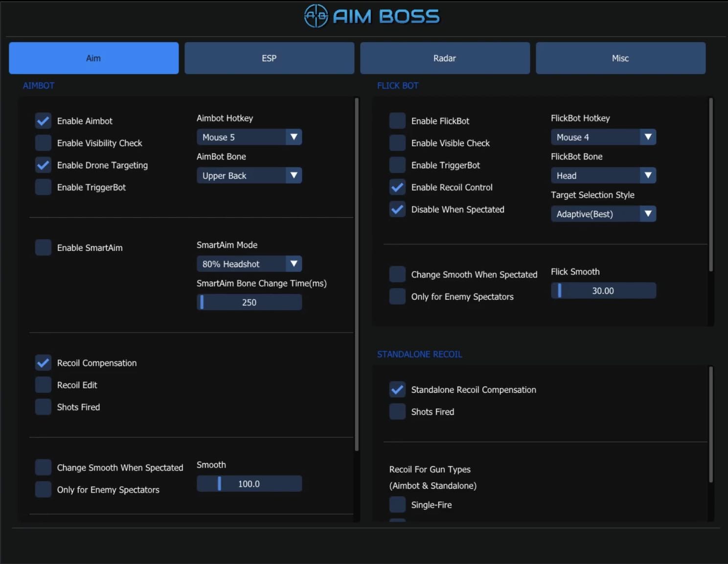Toggle the Enable Drone Targeting checkbox
Image resolution: width=728 pixels, height=564 pixels.
coord(43,165)
